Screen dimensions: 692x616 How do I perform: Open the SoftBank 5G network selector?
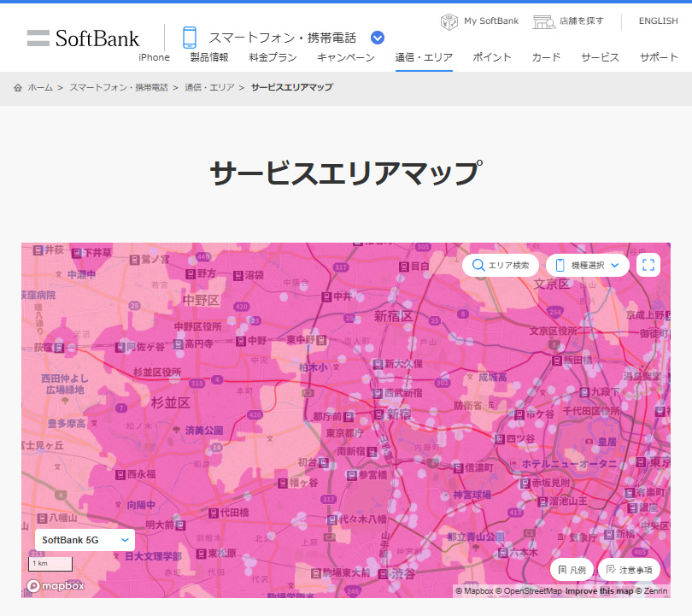85,540
